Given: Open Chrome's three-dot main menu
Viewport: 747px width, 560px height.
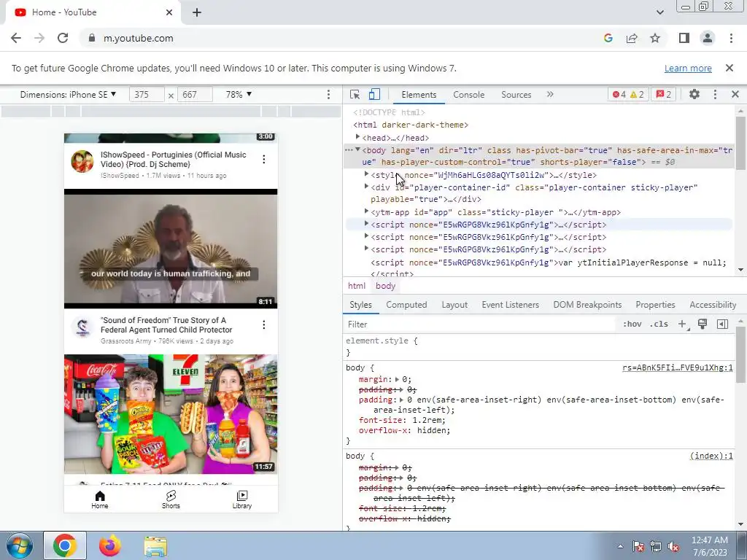Looking at the screenshot, I should pyautogui.click(x=731, y=38).
